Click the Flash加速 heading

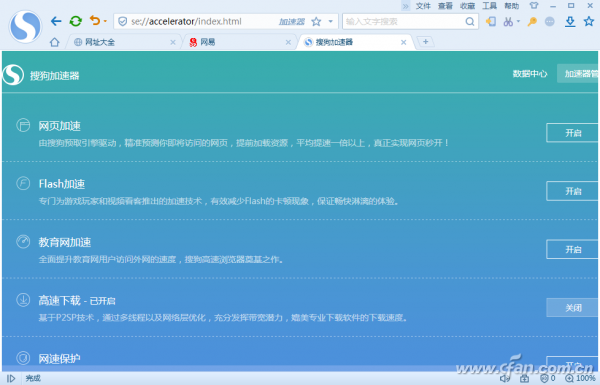click(62, 184)
